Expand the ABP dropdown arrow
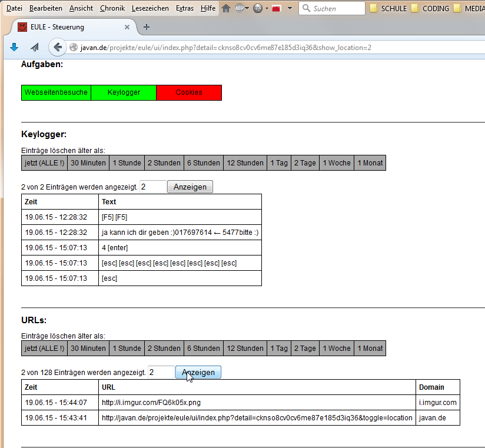 pos(247,8)
